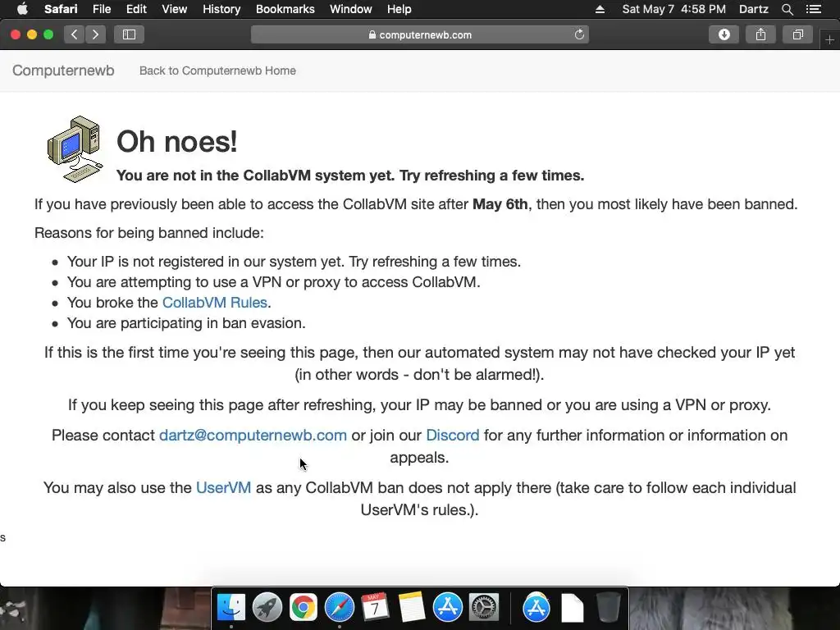The image size is (840, 630).
Task: Open Notification Center list icon
Action: click(813, 9)
